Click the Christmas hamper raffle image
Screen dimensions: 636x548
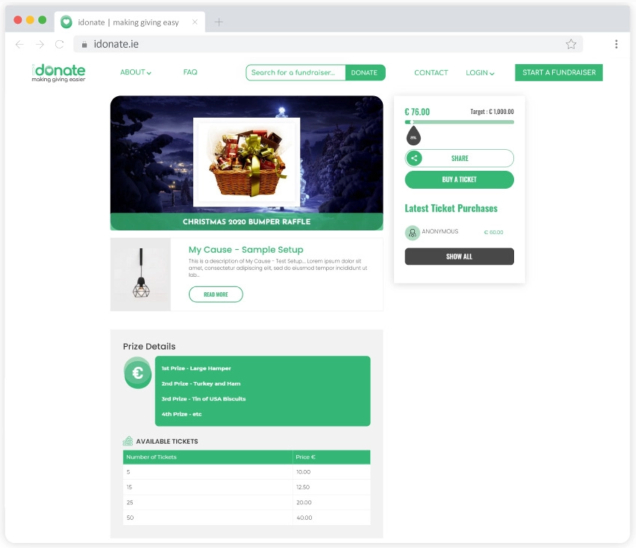(247, 162)
